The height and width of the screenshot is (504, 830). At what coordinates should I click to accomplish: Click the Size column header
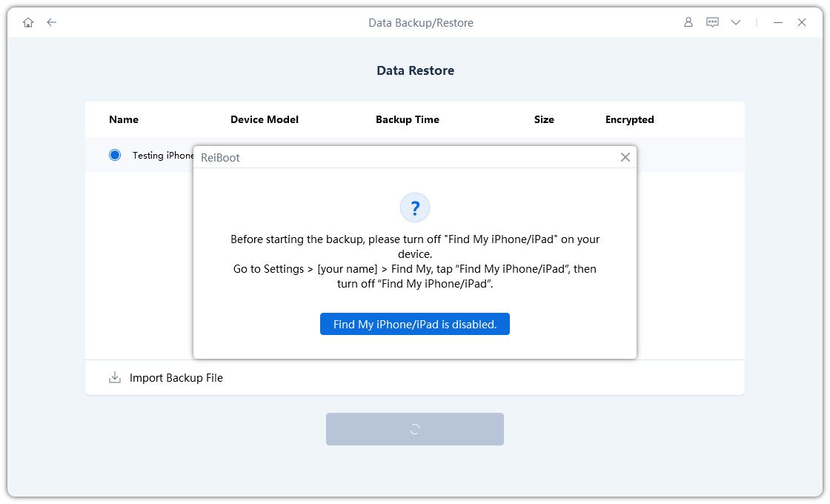544,119
